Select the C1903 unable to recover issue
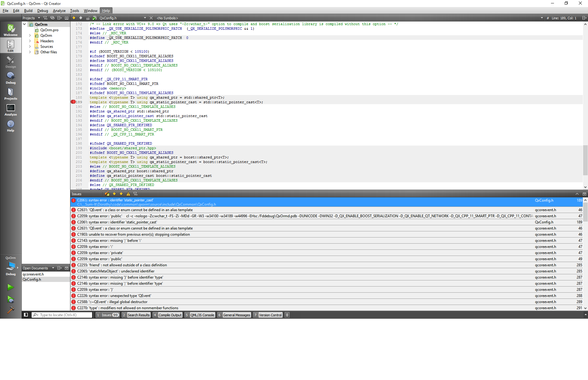 tap(327, 234)
